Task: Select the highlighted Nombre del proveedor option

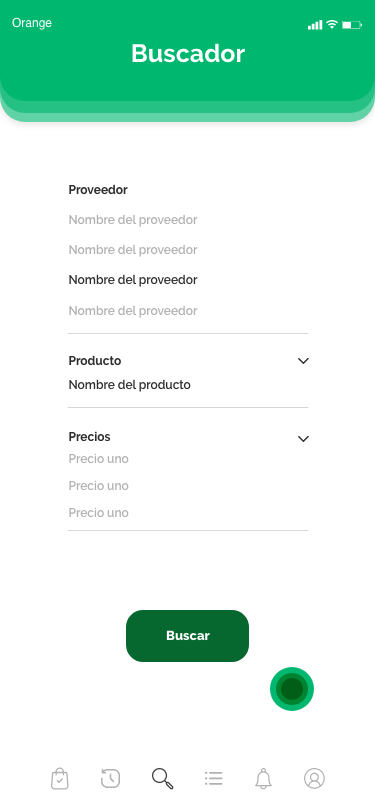Action: tap(133, 280)
